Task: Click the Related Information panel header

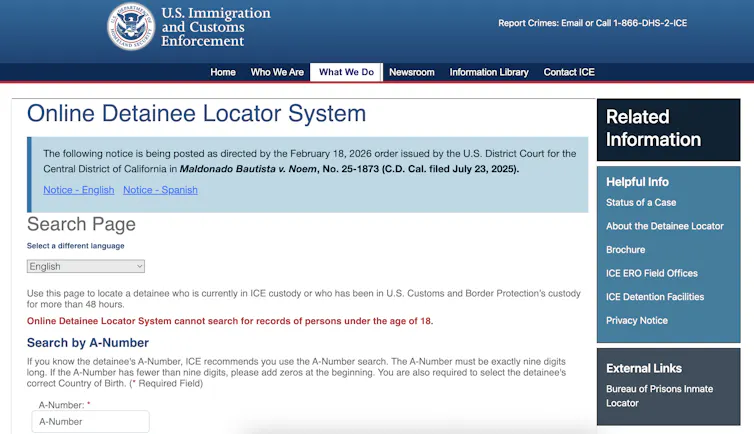Action: tap(668, 130)
